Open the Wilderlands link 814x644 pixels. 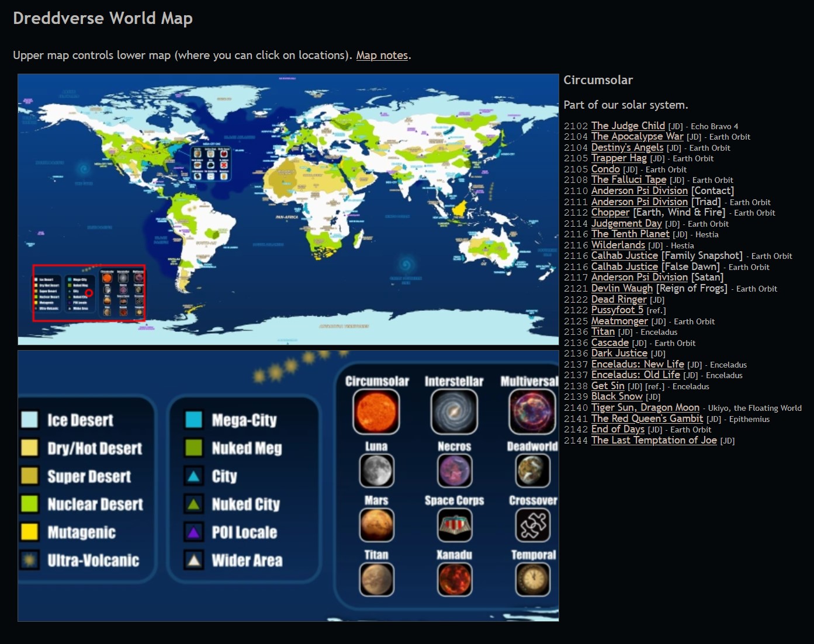618,245
